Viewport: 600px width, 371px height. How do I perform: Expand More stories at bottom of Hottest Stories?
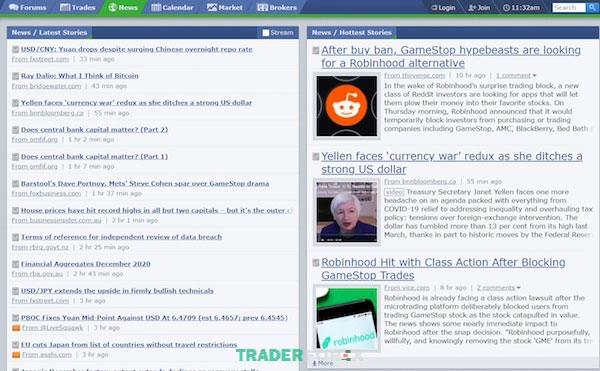[x=323, y=363]
